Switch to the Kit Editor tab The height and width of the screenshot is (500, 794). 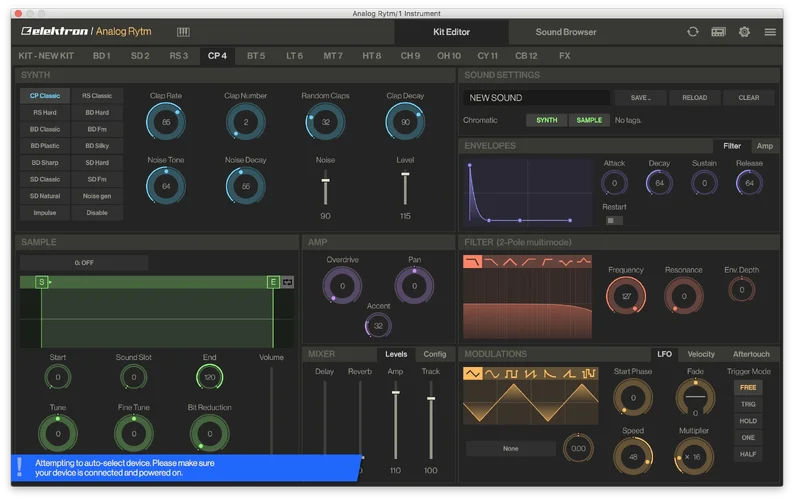451,32
